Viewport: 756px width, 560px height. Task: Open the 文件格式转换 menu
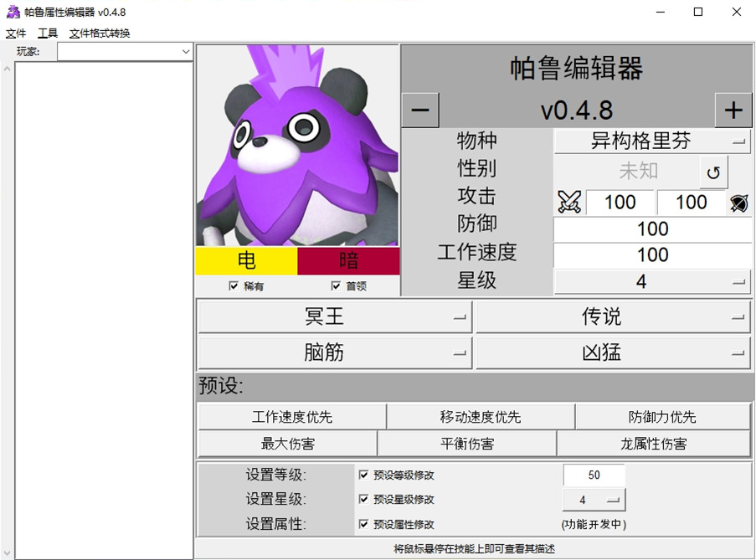tap(100, 33)
